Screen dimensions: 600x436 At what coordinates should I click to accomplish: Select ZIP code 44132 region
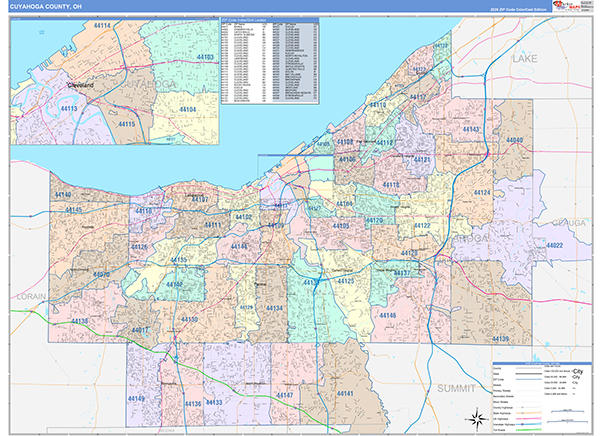tap(441, 46)
